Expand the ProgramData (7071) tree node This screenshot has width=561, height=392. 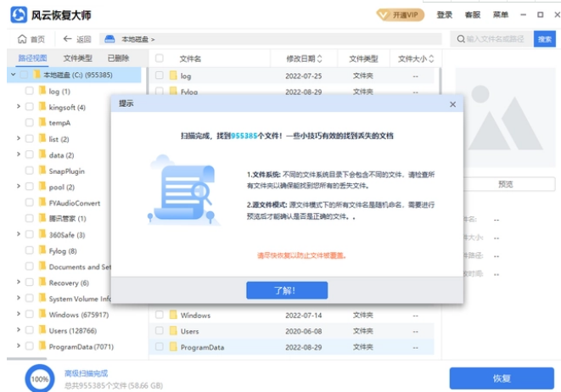(18, 346)
